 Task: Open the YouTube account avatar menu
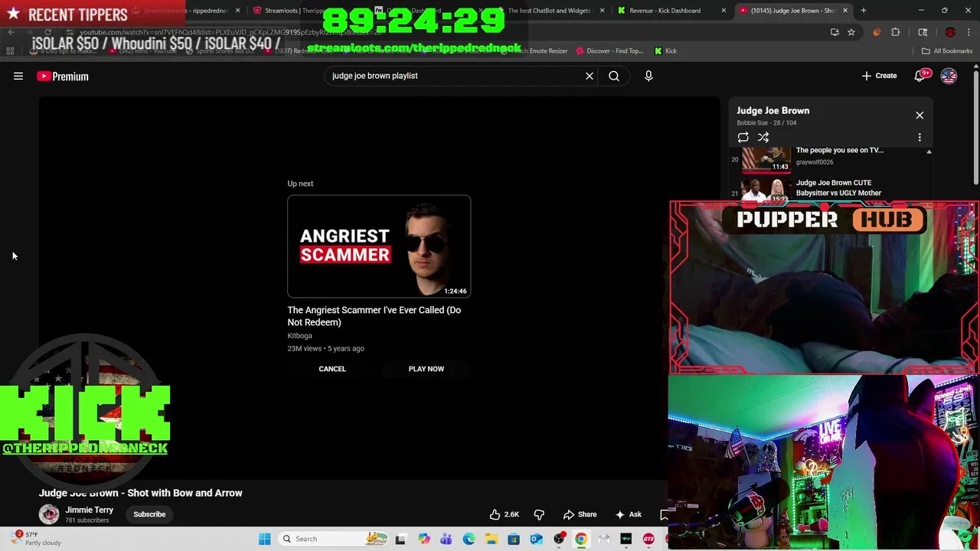949,76
